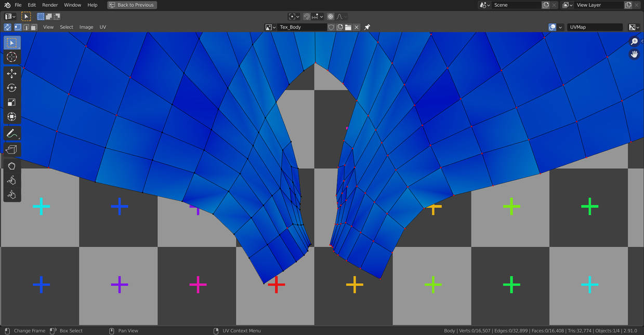The height and width of the screenshot is (335, 644).
Task: Open the editor type dropdown
Action: point(10,17)
